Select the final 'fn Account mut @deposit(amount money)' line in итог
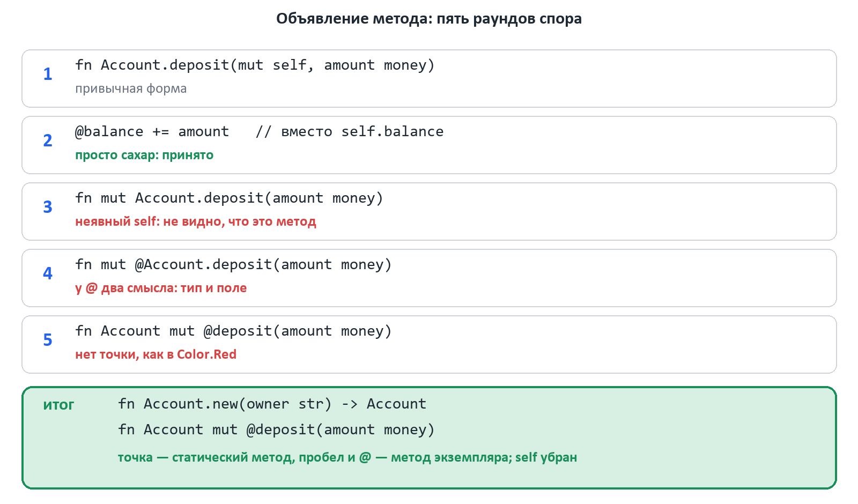Viewport: 858px width, 504px height. [x=276, y=429]
